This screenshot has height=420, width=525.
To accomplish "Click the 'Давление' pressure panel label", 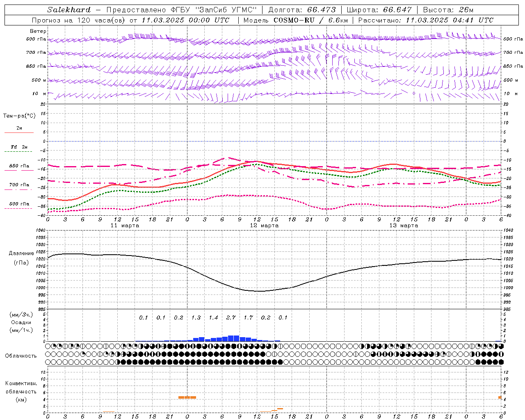I will [21, 253].
